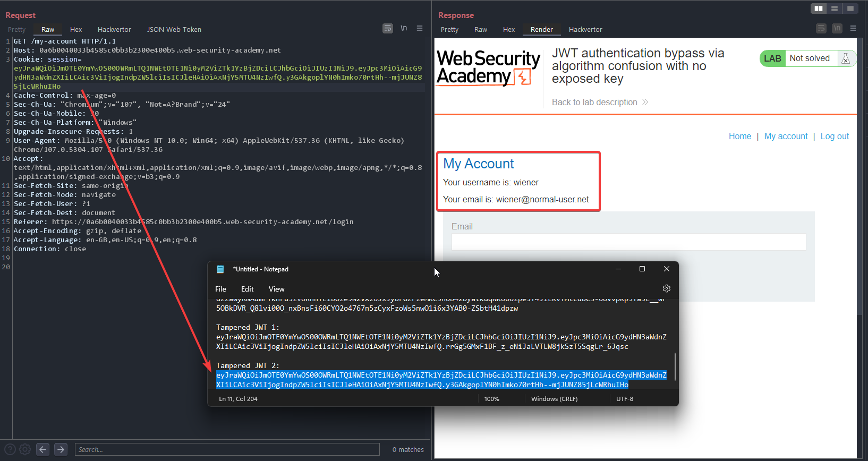Click the lab flask status icon
The width and height of the screenshot is (868, 461).
pos(846,58)
